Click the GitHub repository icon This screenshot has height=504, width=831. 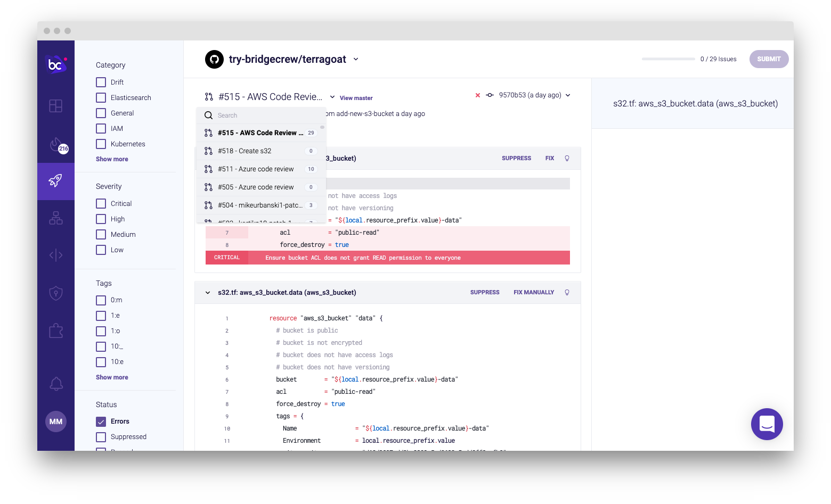click(214, 59)
